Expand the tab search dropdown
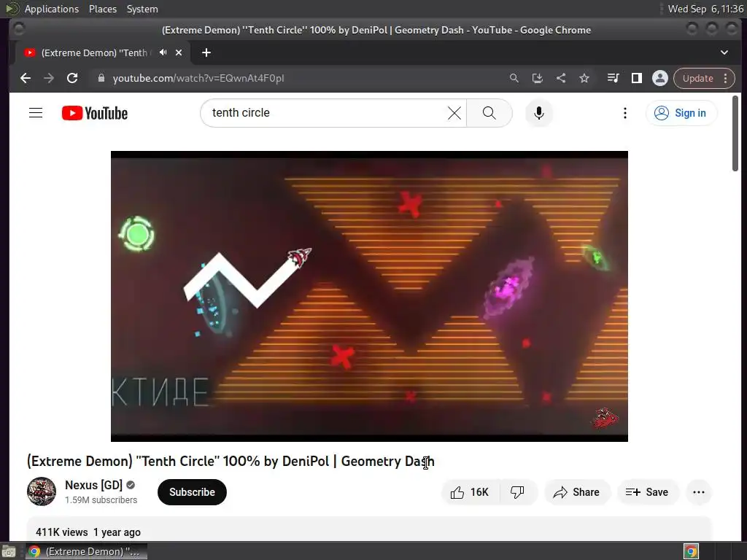 coord(724,52)
